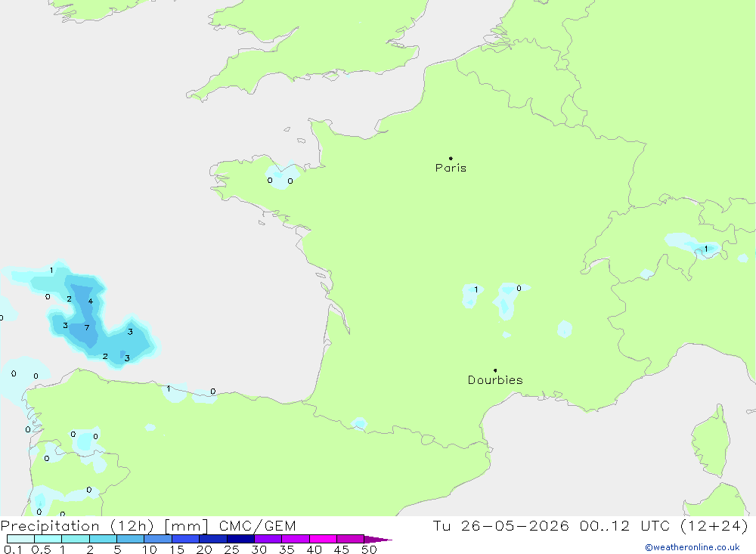
Task: Click the 5 mm legend color box
Action: [130, 539]
